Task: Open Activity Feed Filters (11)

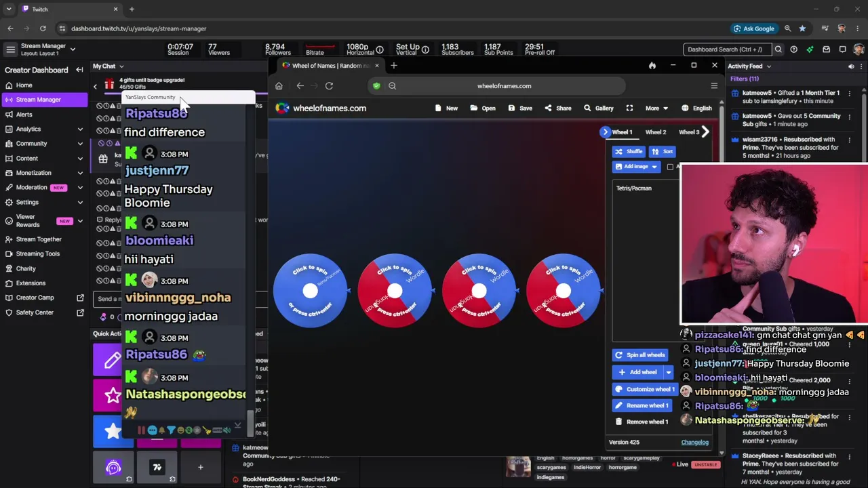Action: [745, 79]
